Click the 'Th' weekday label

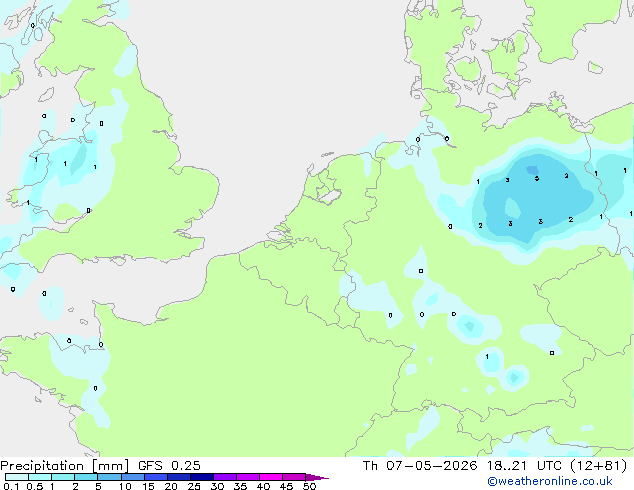[370, 466]
